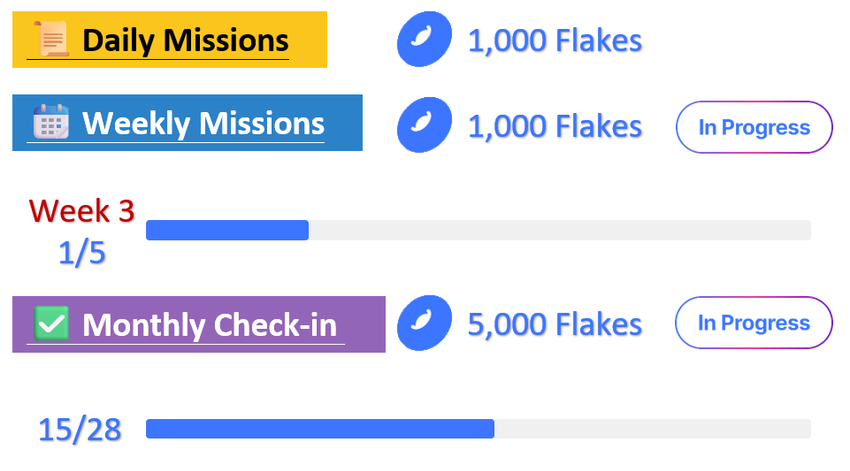
Task: Click the calendar icon beside Weekly Missions
Action: (x=50, y=123)
